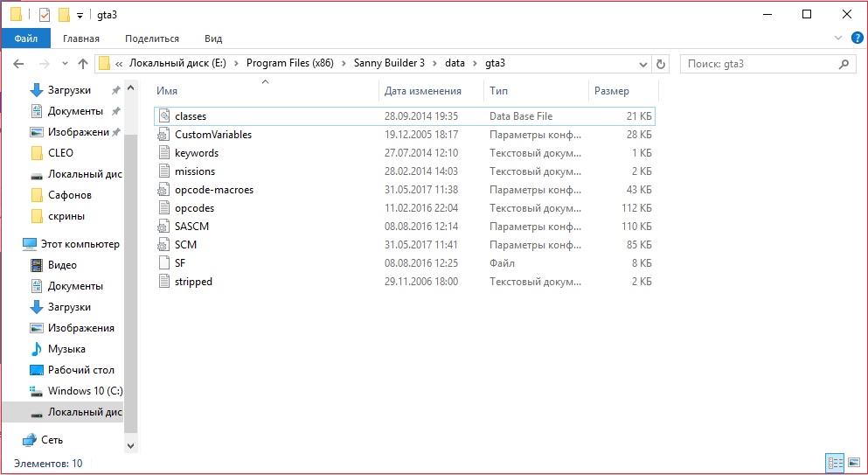
Task: Click the classes file icon
Action: pyautogui.click(x=163, y=115)
